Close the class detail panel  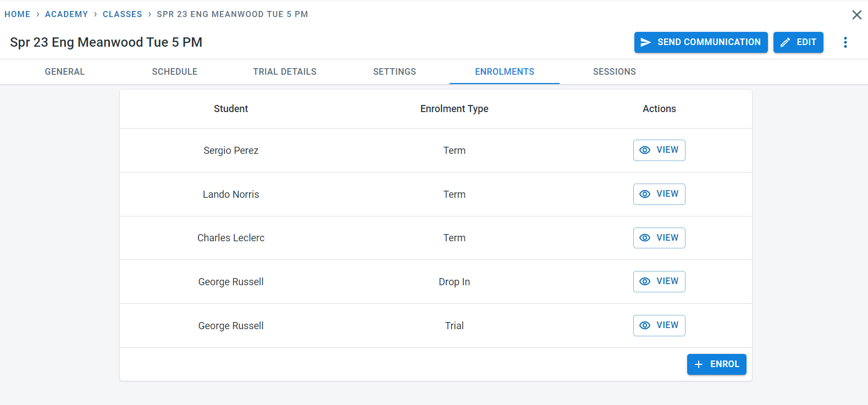[856, 15]
